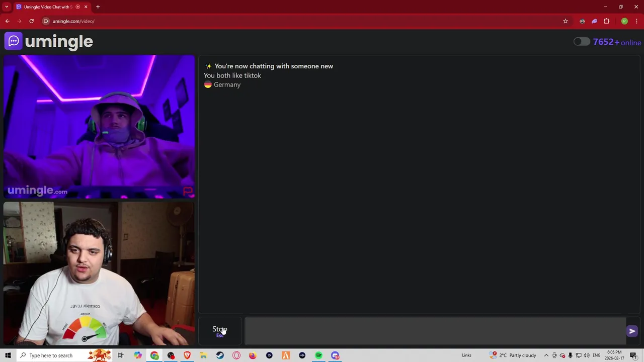Open the OBS recording app in taskbar
The height and width of the screenshot is (362, 644).
tap(171, 355)
